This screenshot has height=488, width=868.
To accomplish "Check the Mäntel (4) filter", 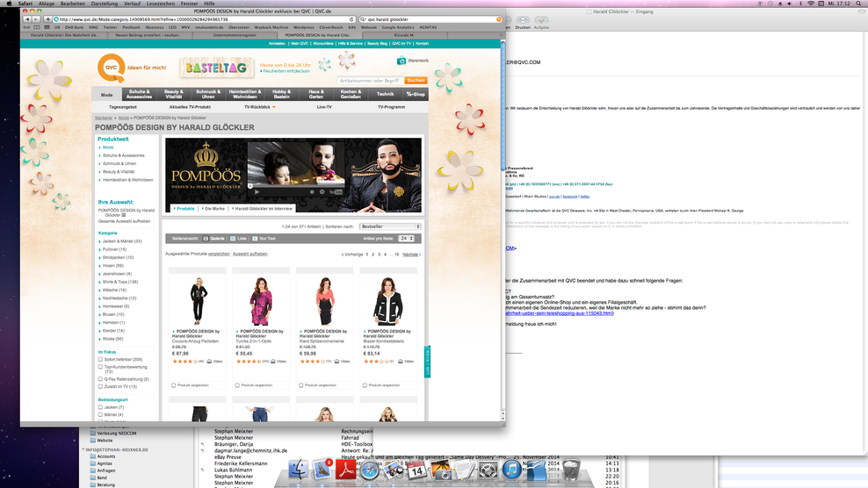I will 101,414.
